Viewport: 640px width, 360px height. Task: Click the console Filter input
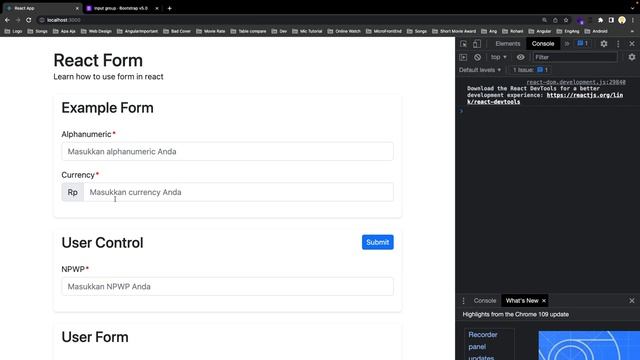click(575, 57)
